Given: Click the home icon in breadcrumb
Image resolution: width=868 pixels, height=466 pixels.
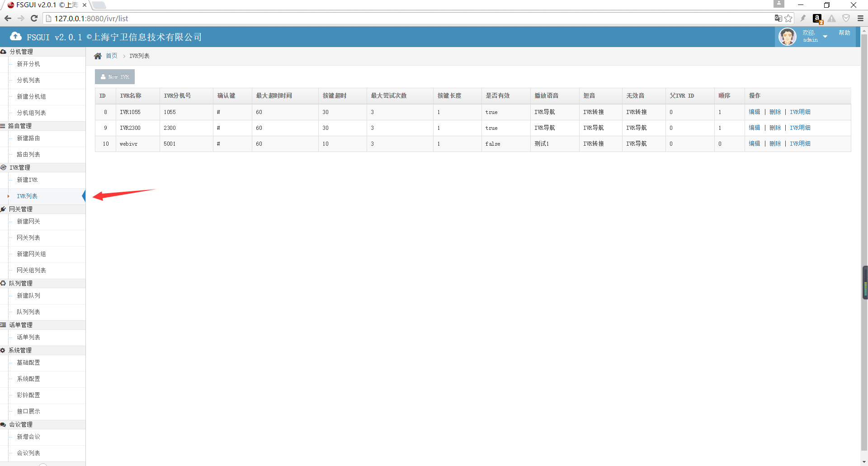Looking at the screenshot, I should point(98,56).
